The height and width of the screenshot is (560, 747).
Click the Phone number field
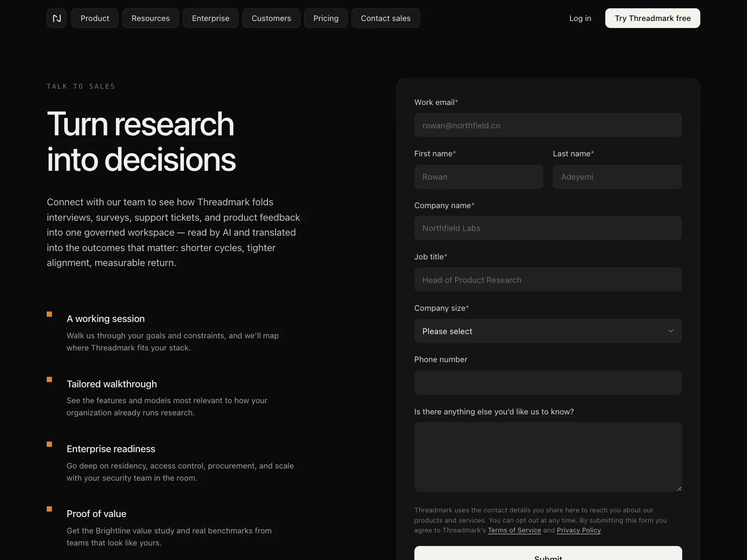pos(548,383)
